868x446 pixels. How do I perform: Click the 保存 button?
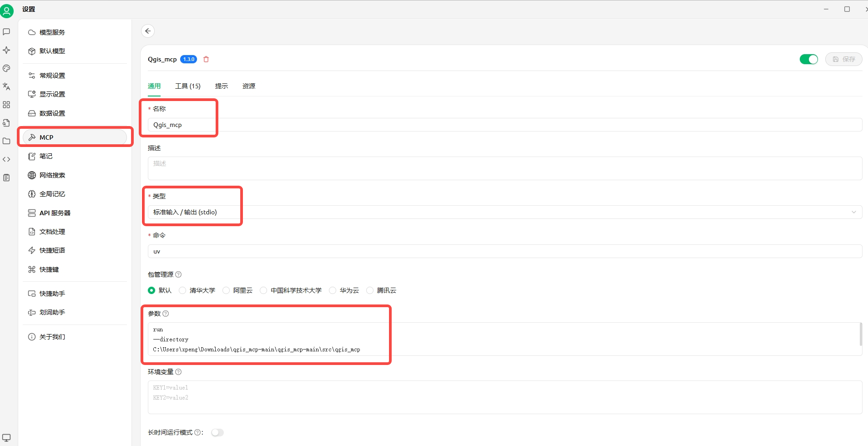(x=844, y=59)
